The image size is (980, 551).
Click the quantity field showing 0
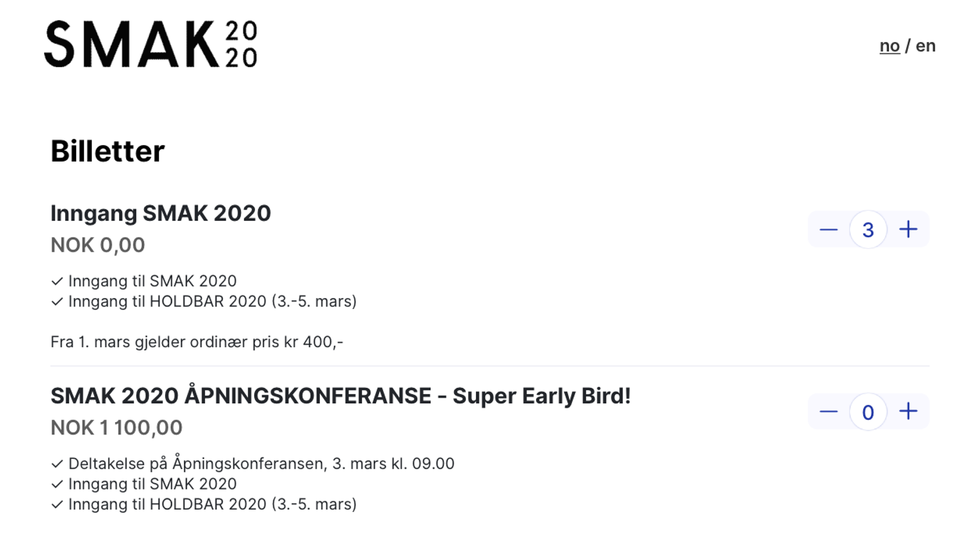tap(868, 412)
